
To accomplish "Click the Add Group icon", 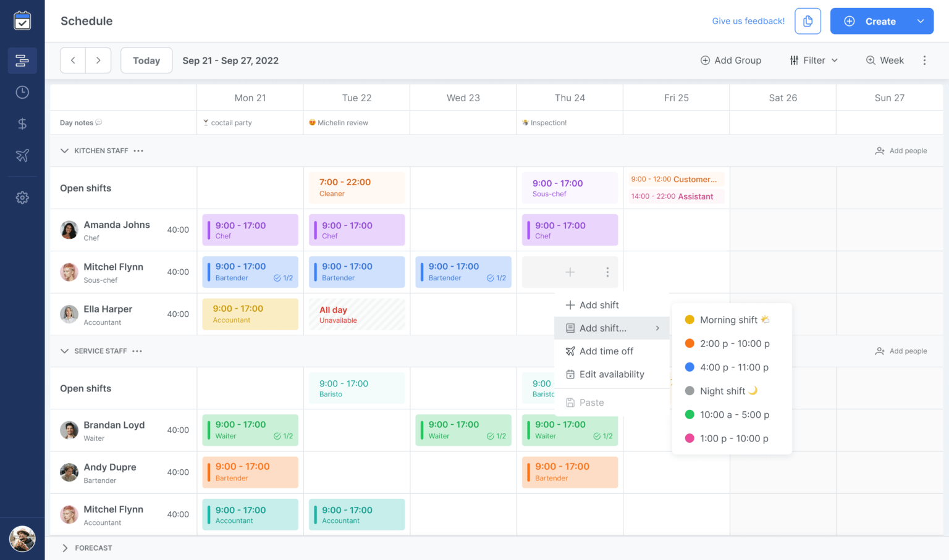I will 705,60.
